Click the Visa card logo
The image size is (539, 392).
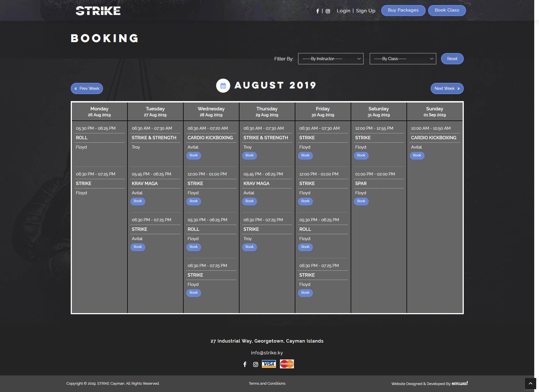[269, 364]
